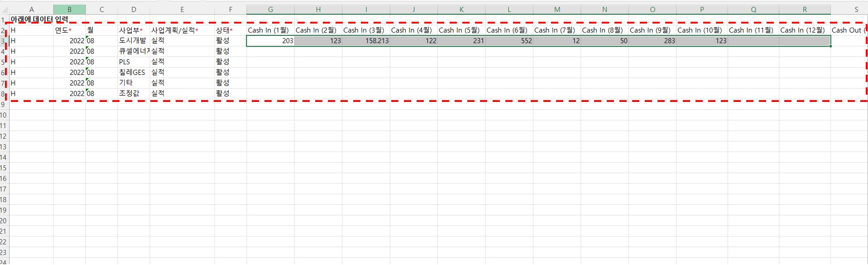Screen dimensions: 868x265
Task: Select column header G
Action: click(x=270, y=10)
